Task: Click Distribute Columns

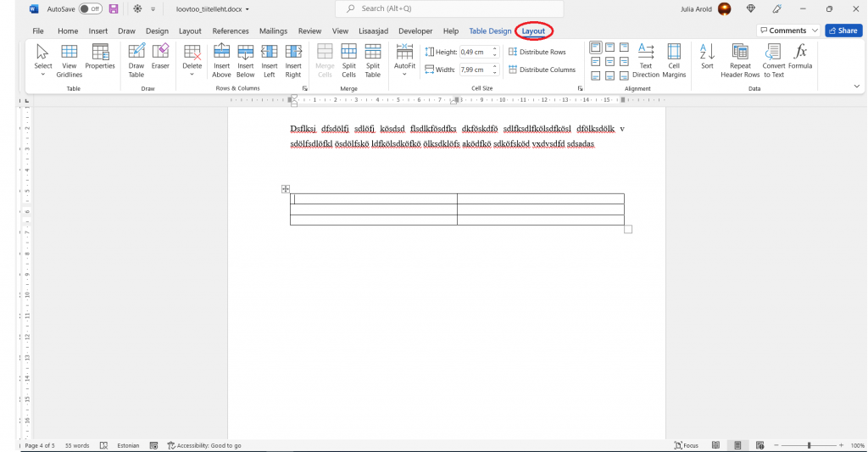Action: pyautogui.click(x=542, y=70)
